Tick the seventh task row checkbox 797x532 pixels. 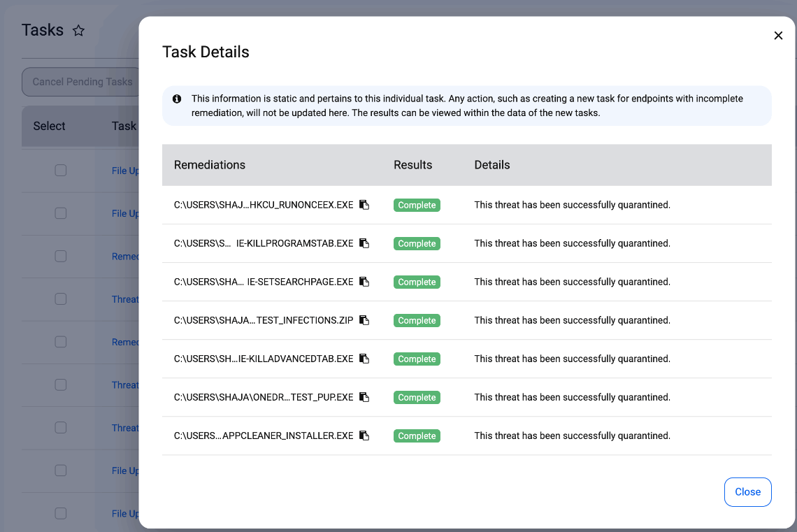[61, 427]
